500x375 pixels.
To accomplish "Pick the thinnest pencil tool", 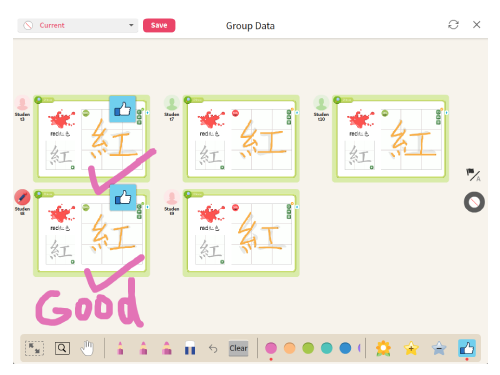I will [x=120, y=348].
